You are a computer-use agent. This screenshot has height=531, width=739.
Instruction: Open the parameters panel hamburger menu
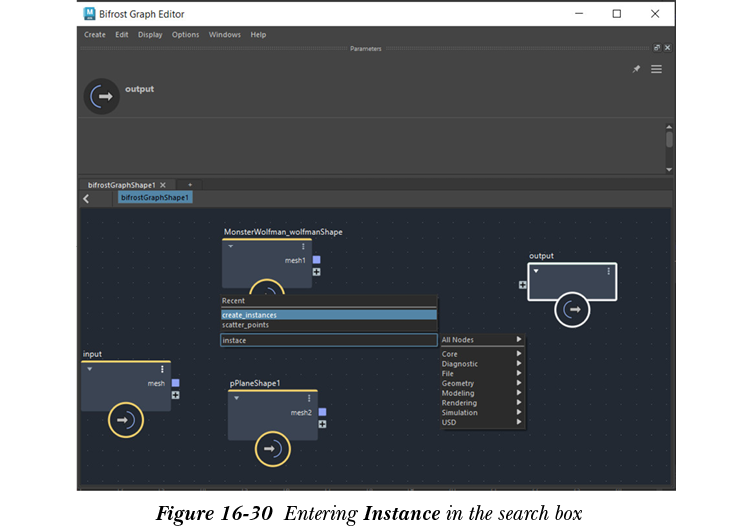656,69
